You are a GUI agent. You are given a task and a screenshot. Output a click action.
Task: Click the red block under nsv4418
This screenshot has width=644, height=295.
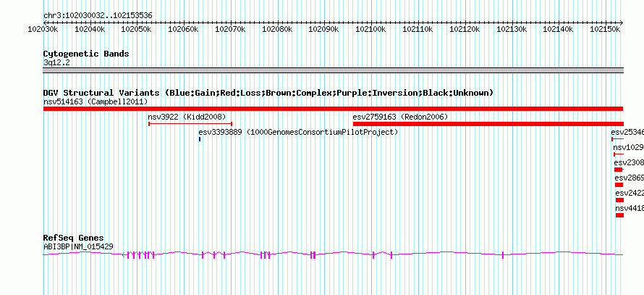(x=620, y=215)
